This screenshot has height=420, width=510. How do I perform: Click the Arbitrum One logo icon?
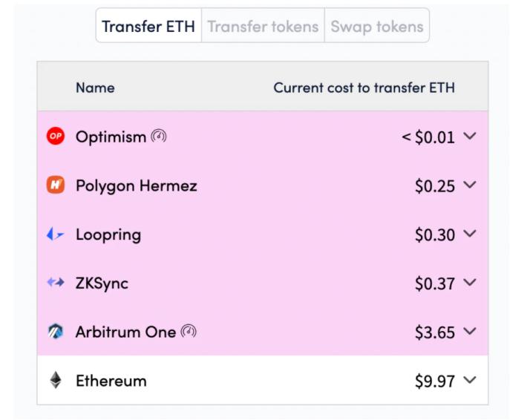56,332
